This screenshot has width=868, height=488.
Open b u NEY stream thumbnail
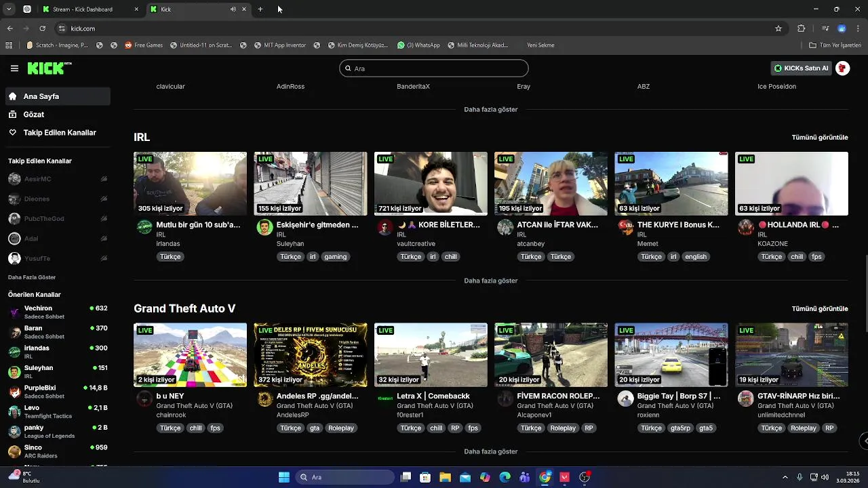point(190,354)
